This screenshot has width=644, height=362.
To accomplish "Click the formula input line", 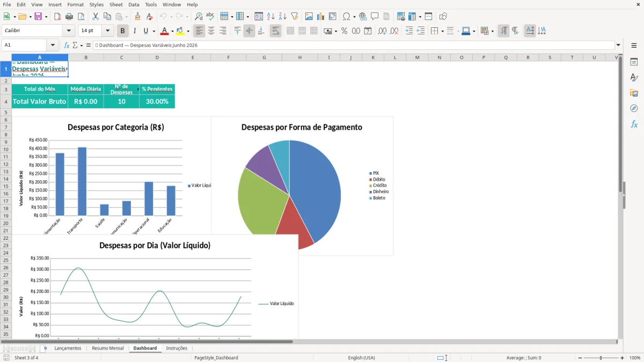I will point(353,46).
